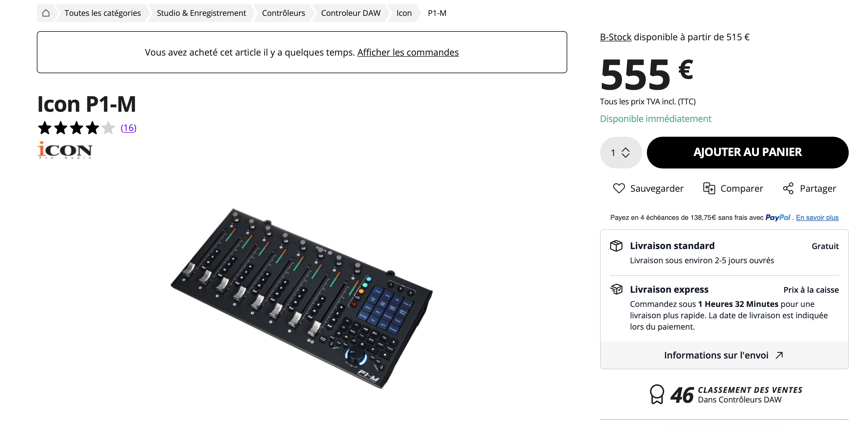Open the Studio & Enregistrement breadcrumb
The height and width of the screenshot is (430, 868).
(x=201, y=13)
